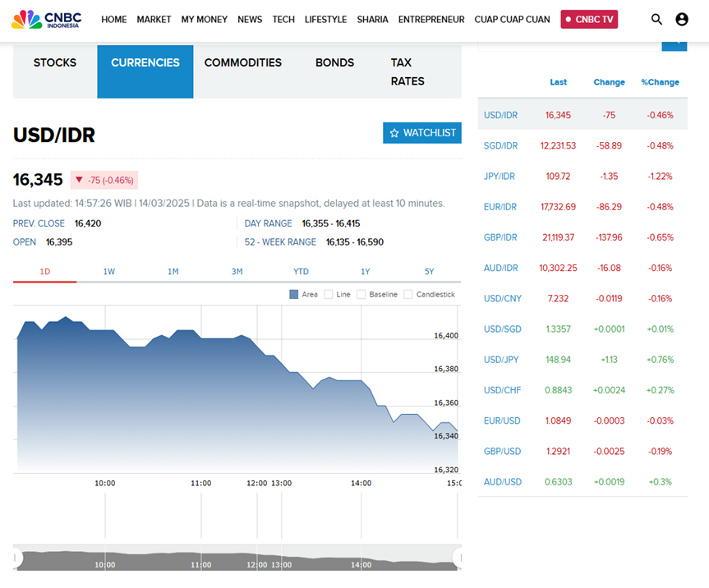The image size is (709, 588).
Task: Add USD/IDR to Watchlist
Action: 422,133
